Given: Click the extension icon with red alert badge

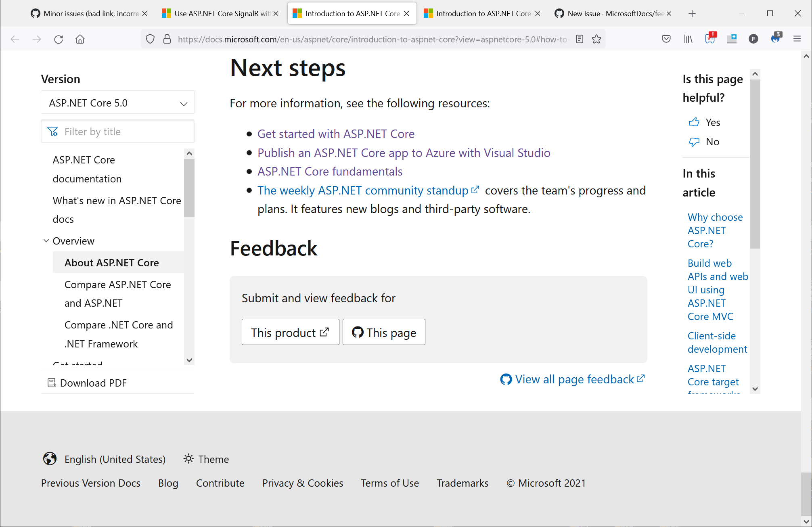Looking at the screenshot, I should point(710,38).
